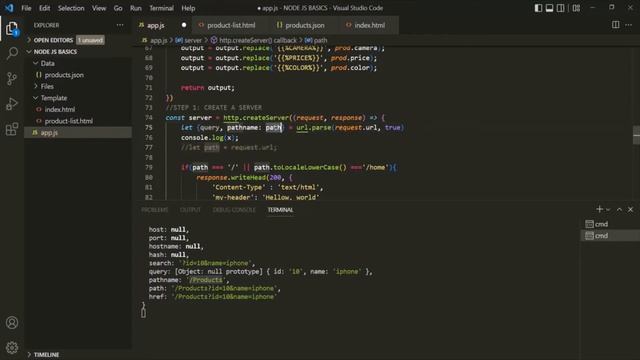
Task: Toggle secondary side bar layout icon
Action: click(561, 8)
